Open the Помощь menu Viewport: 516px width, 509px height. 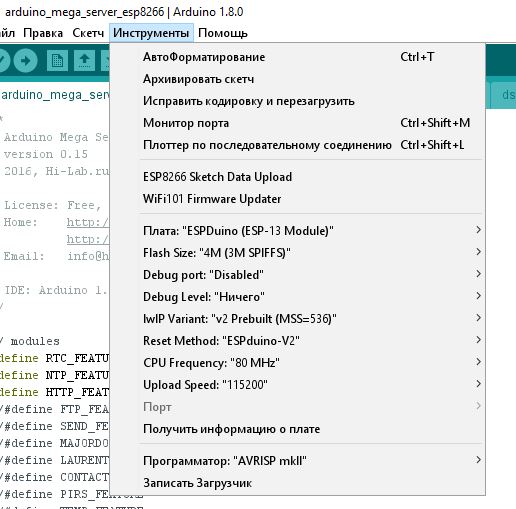pyautogui.click(x=223, y=33)
